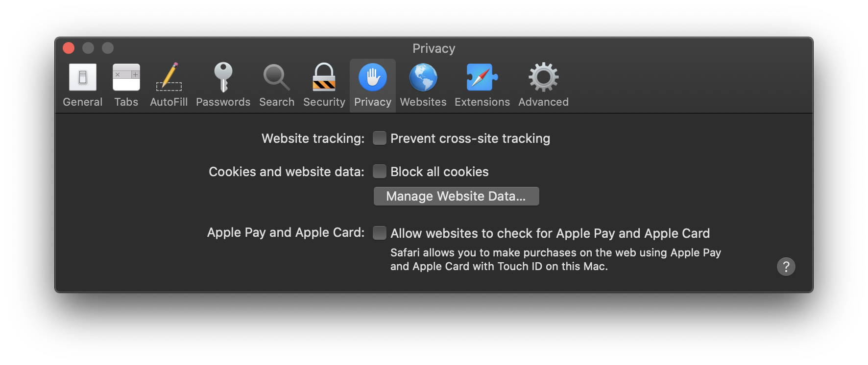Switch to the Websites tab label
Viewport: 868px width, 365px height.
[x=423, y=102]
